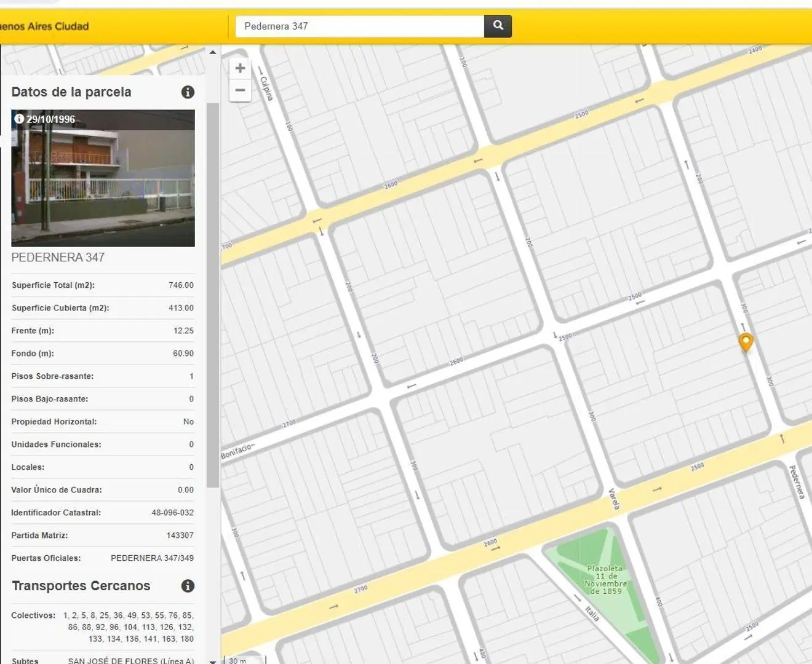Click the 30 m map scale indicator
The image size is (812, 664).
click(x=245, y=660)
